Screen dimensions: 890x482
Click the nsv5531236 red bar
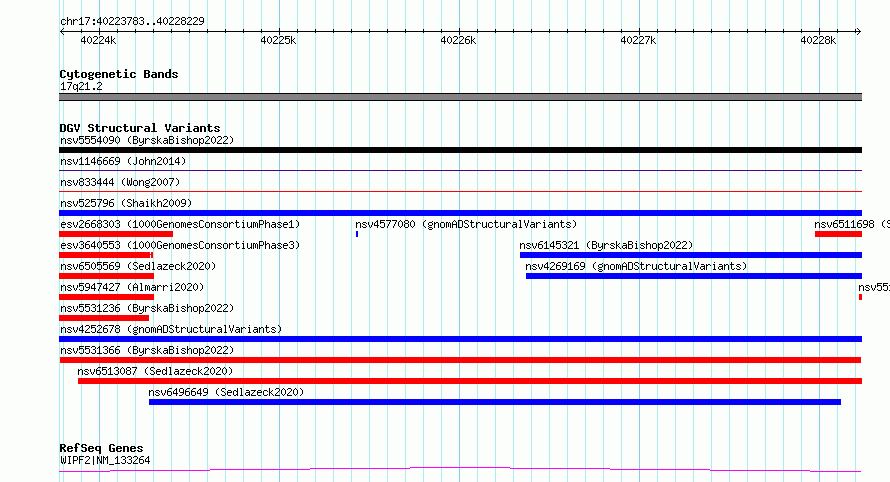[x=104, y=318]
